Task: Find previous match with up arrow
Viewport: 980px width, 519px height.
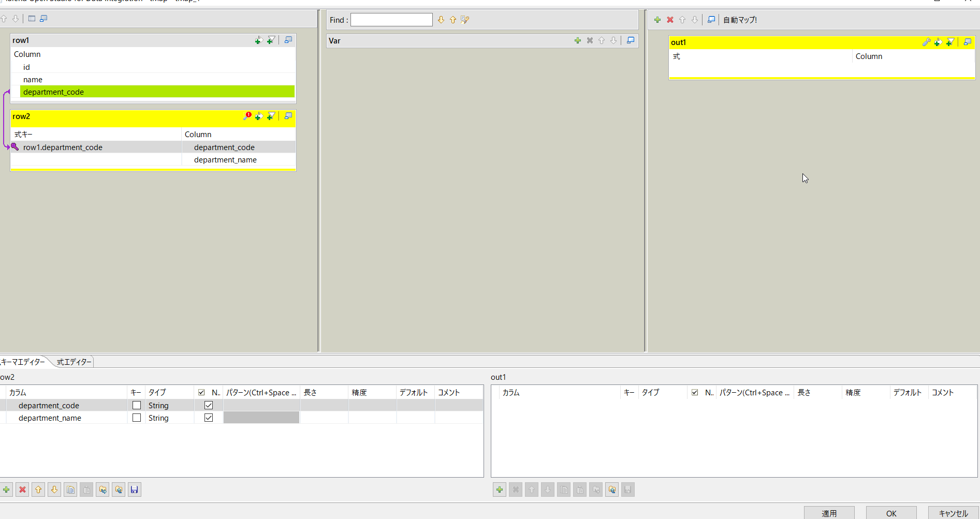Action: [453, 20]
